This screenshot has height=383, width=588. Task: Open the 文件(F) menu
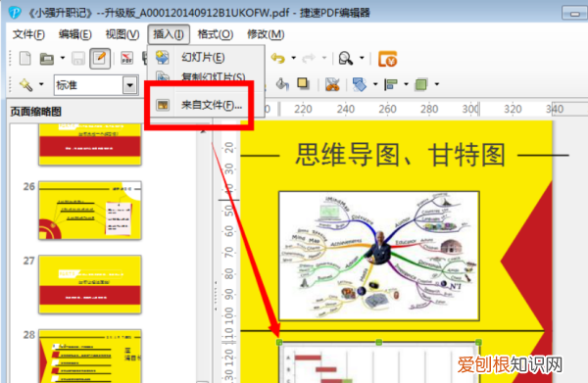coord(28,34)
